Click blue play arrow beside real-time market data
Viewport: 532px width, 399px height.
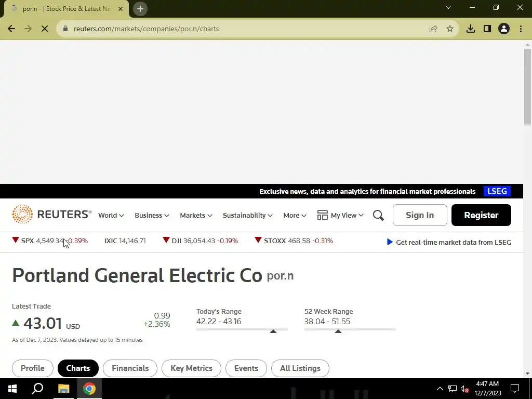(x=390, y=242)
